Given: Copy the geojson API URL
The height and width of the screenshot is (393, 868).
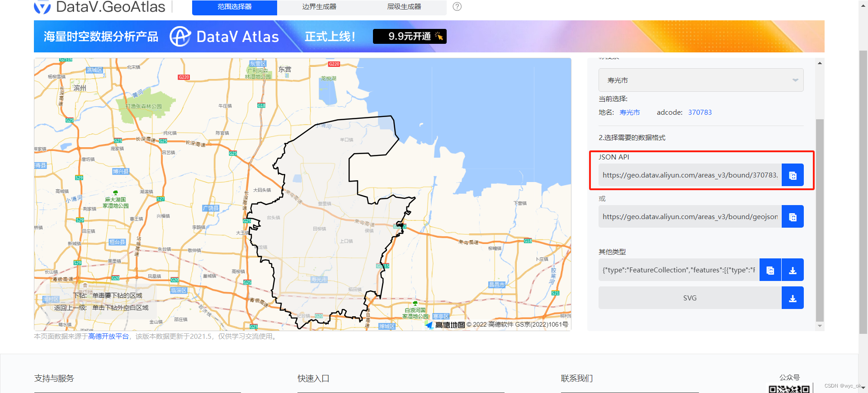Looking at the screenshot, I should tap(793, 217).
